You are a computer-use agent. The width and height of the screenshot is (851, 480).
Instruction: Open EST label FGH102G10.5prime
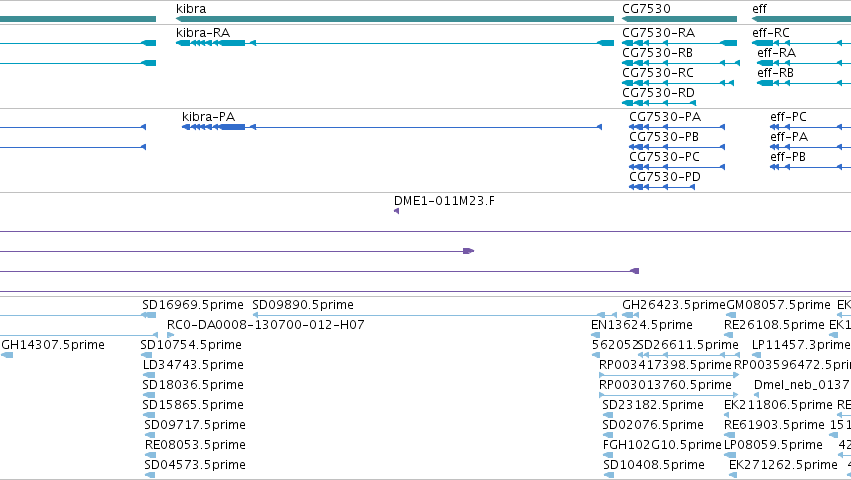tap(662, 445)
